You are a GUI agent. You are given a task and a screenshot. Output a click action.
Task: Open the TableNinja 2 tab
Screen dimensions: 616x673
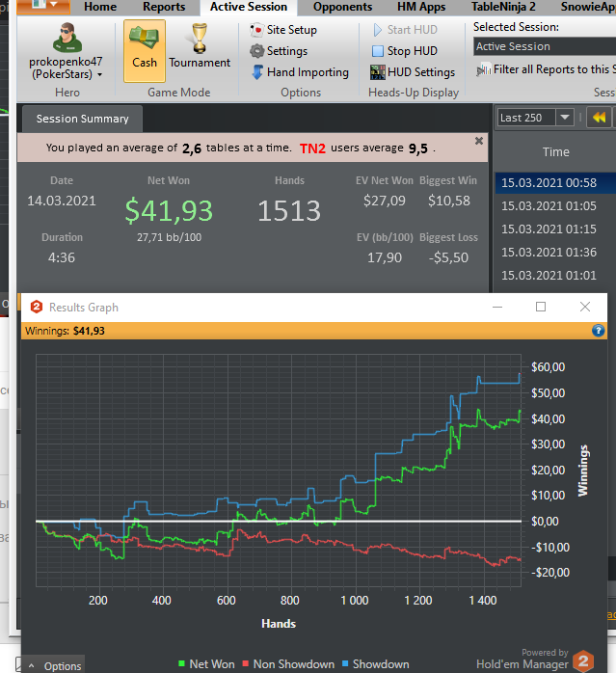click(x=503, y=7)
